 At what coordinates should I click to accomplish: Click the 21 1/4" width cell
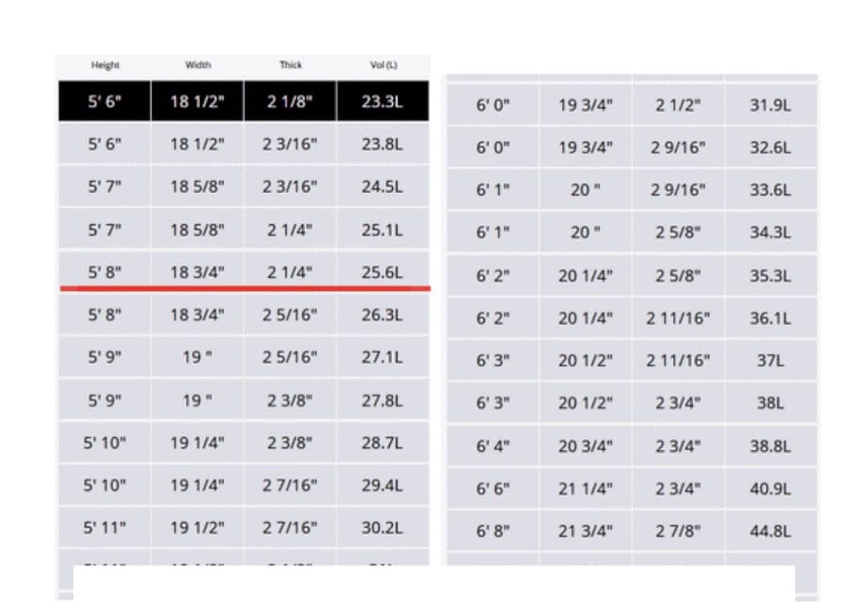[586, 488]
